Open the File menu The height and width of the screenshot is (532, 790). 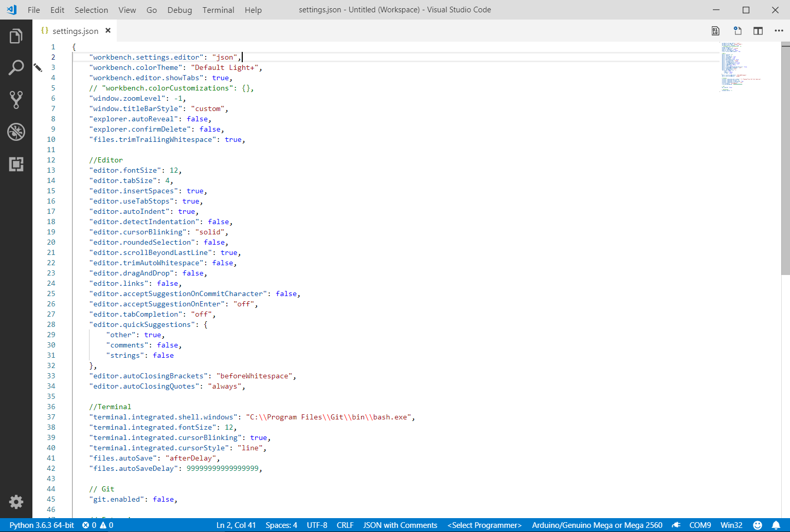(33, 10)
